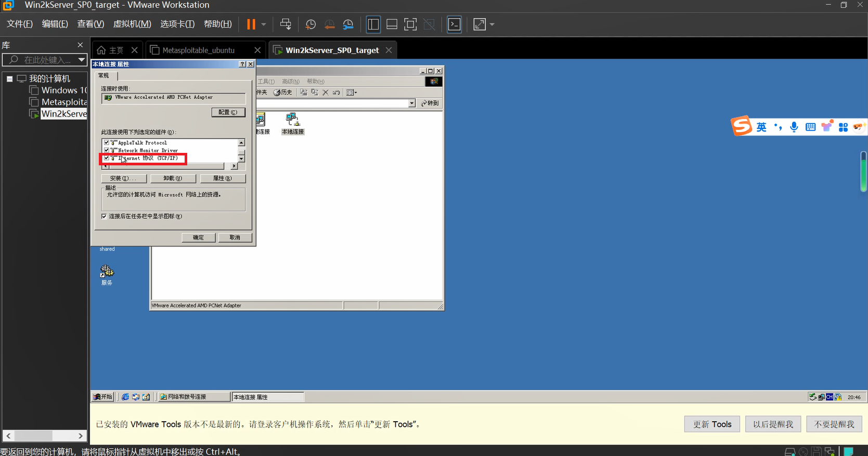Viewport: 868px width, 456px height.
Task: Toggle 连接后在任务栏中显示图标 checkbox
Action: tap(104, 216)
